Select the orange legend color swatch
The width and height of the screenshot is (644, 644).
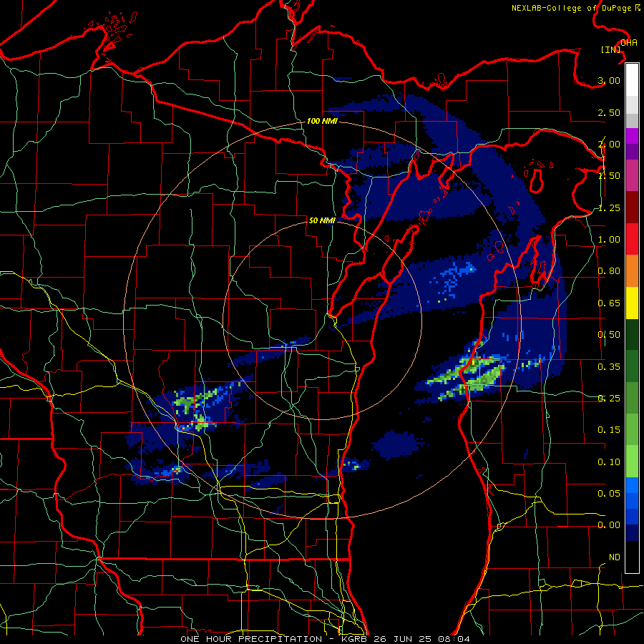coord(632,271)
